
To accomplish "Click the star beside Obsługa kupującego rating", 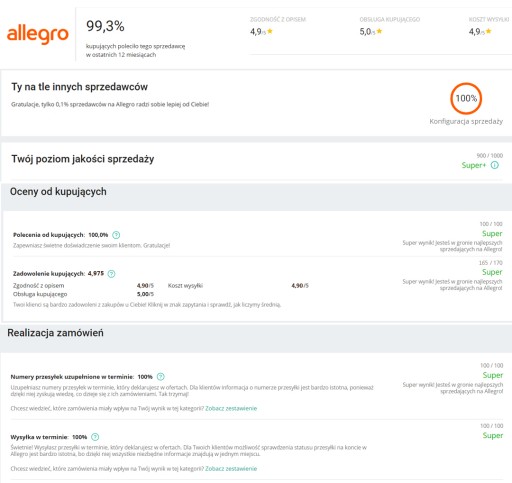I will pos(379,31).
